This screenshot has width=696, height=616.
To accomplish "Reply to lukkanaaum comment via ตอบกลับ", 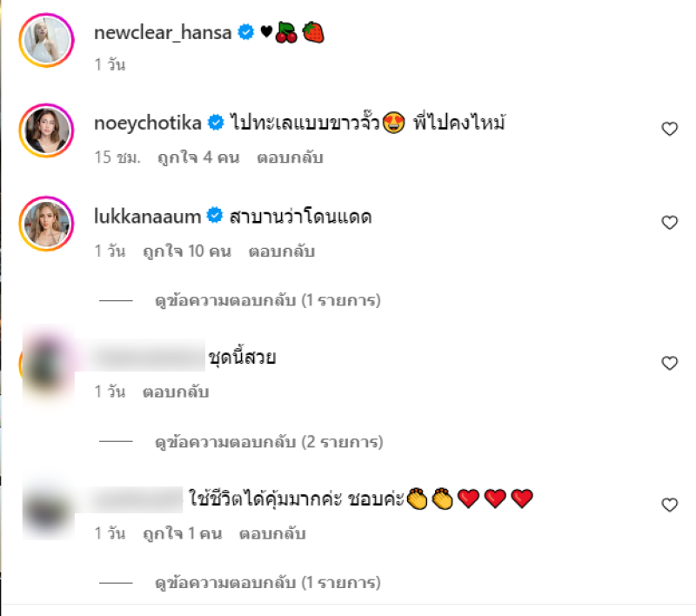I will 281,251.
